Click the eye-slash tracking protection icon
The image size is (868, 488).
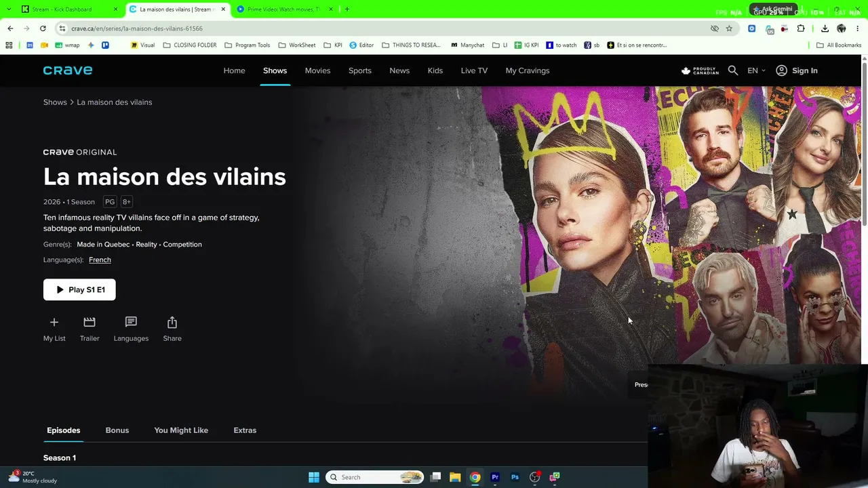click(715, 28)
